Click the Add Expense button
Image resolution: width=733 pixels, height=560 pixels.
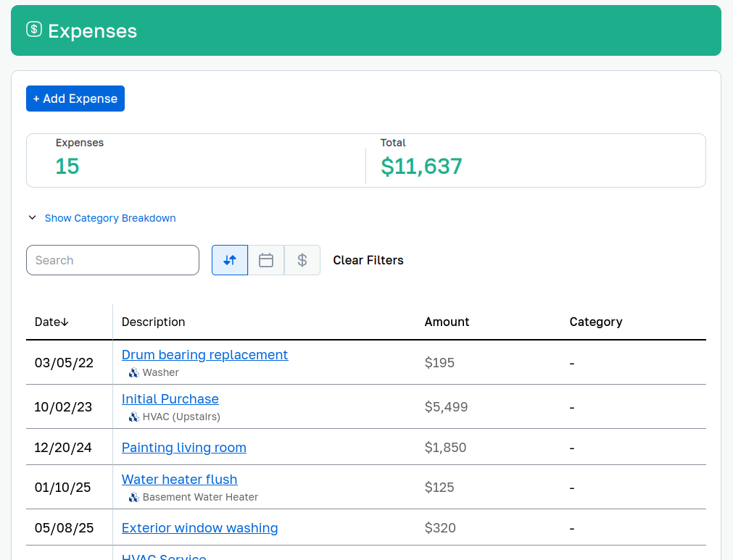[75, 98]
